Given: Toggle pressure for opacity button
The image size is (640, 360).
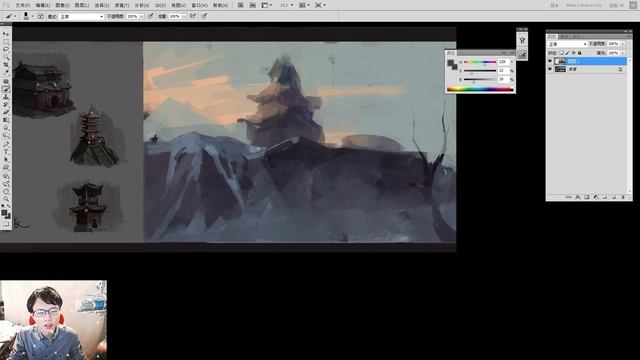Looking at the screenshot, I should pos(151,16).
